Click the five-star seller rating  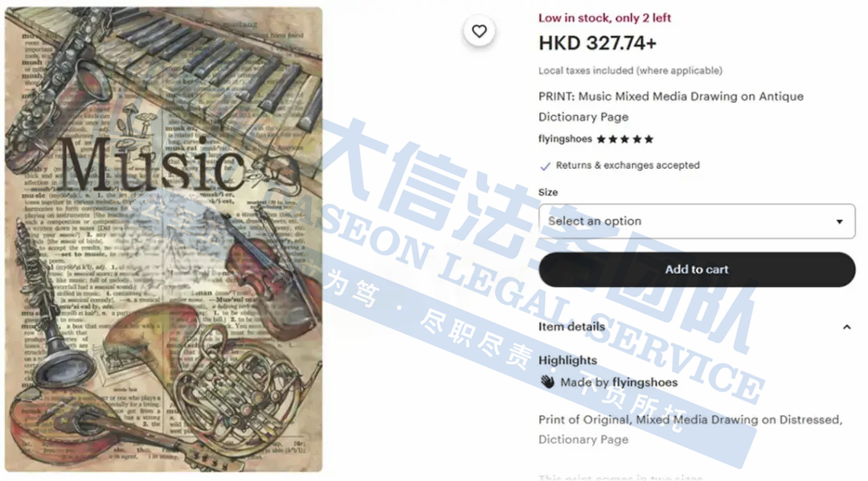pos(625,139)
